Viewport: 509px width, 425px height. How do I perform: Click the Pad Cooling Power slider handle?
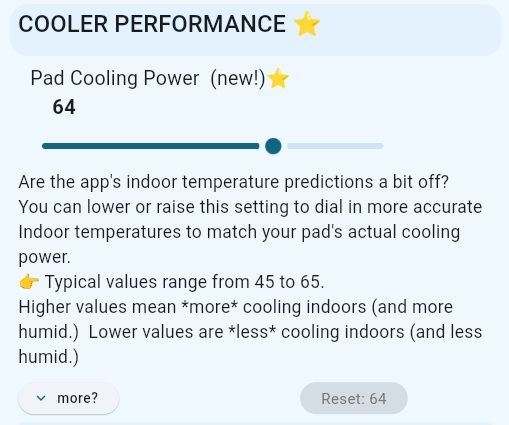(273, 146)
